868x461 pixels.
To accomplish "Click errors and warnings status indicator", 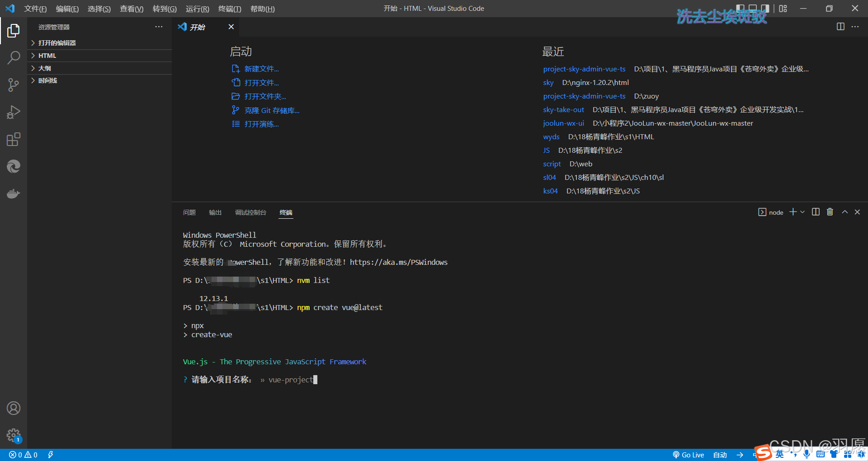I will [x=23, y=455].
